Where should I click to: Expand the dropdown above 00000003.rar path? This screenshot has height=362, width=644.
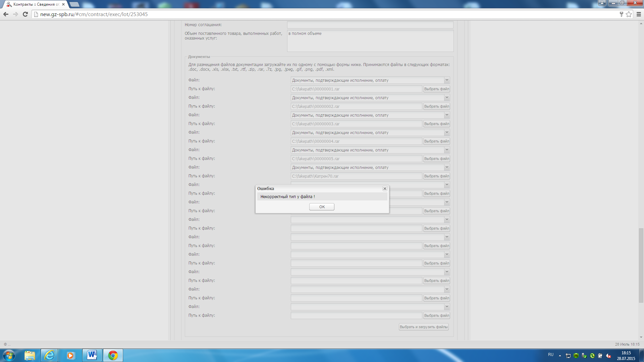click(446, 115)
